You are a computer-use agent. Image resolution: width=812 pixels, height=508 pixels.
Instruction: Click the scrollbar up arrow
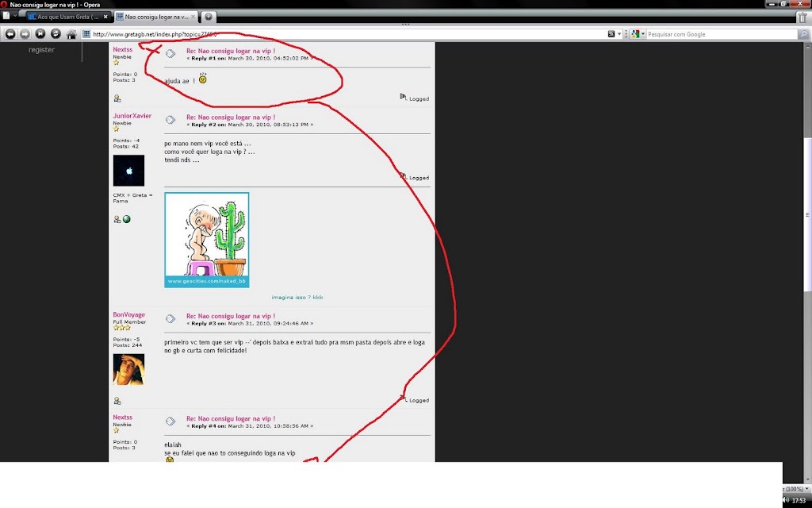point(807,45)
